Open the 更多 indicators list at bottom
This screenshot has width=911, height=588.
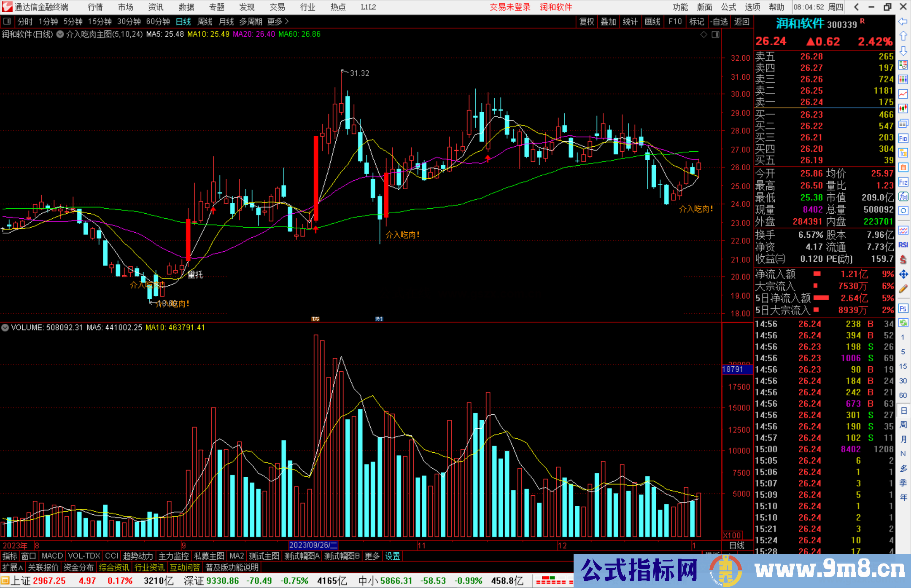click(x=372, y=556)
